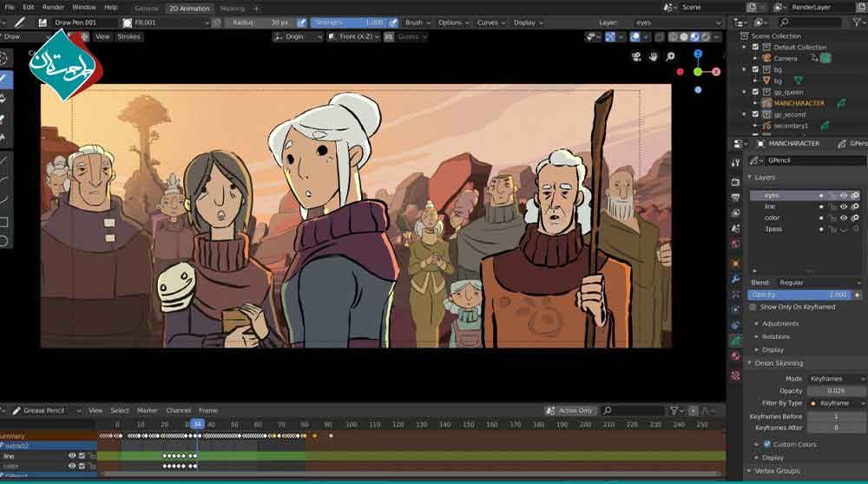Click the pen brush icon in the top toolbar

click(x=19, y=23)
